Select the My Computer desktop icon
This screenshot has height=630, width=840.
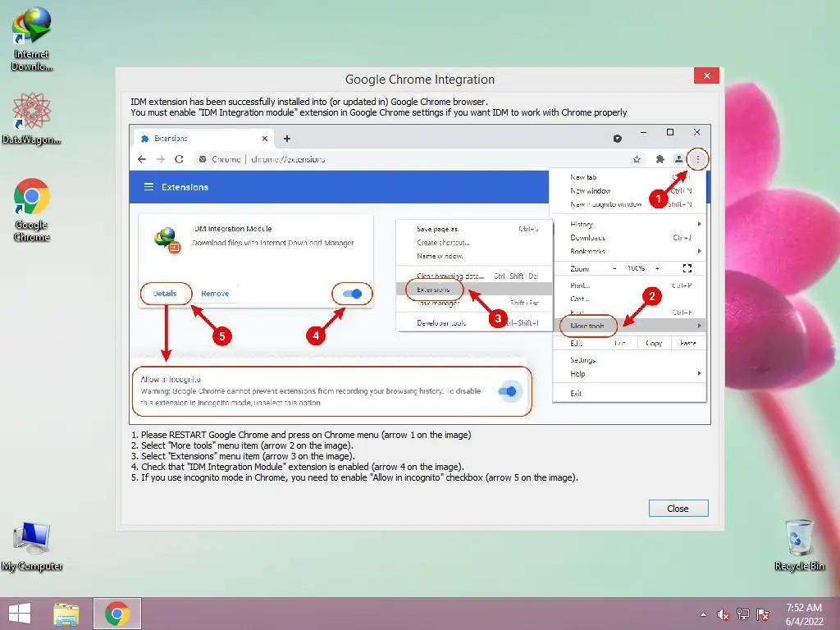coord(32,546)
